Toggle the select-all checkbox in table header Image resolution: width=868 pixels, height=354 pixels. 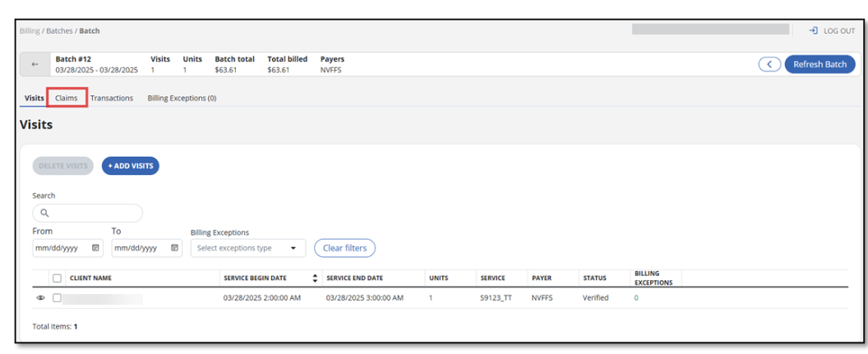click(x=58, y=278)
